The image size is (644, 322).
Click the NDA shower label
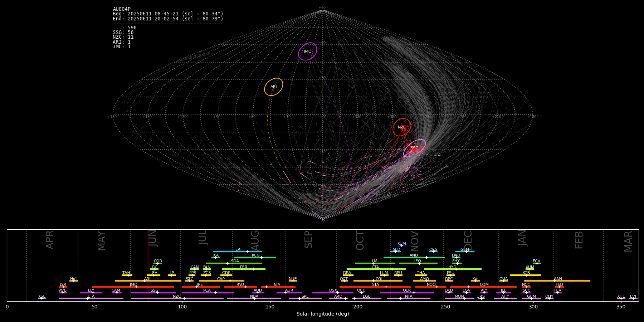point(254,297)
